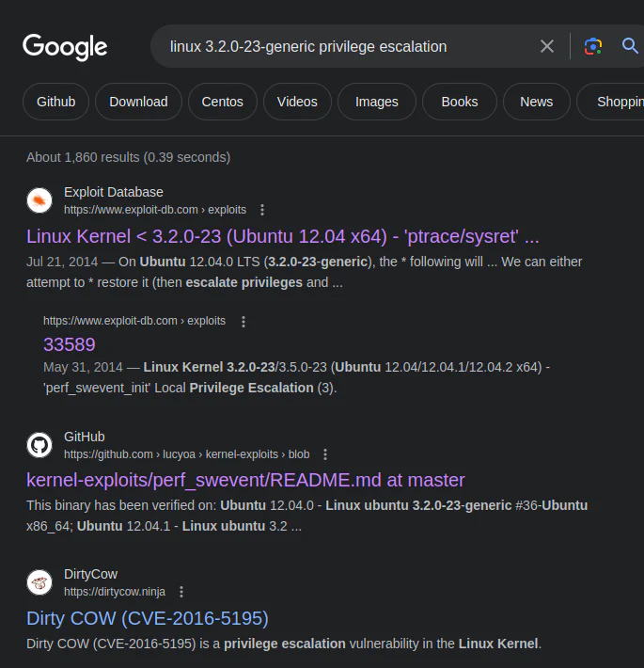Open Google Lens image search

tap(593, 46)
